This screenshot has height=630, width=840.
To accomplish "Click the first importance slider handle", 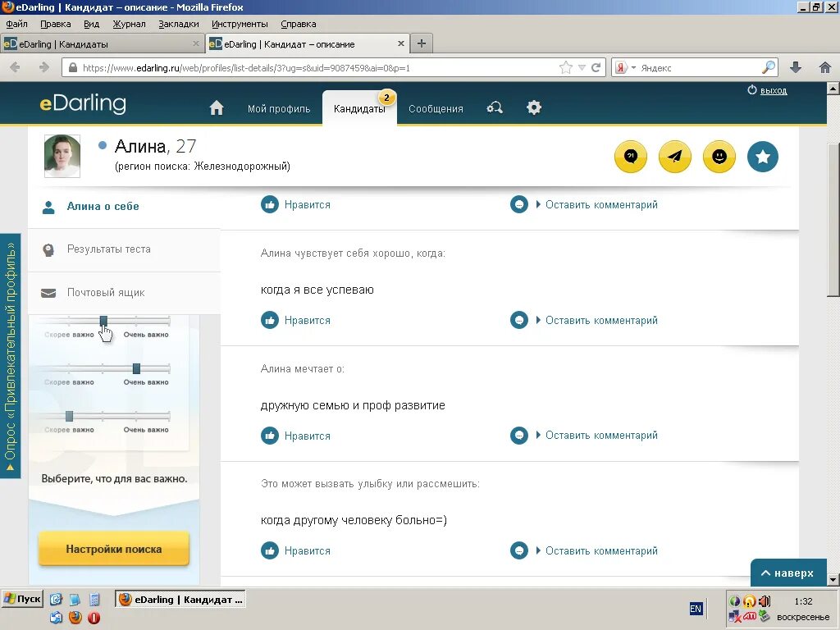I will click(x=103, y=321).
